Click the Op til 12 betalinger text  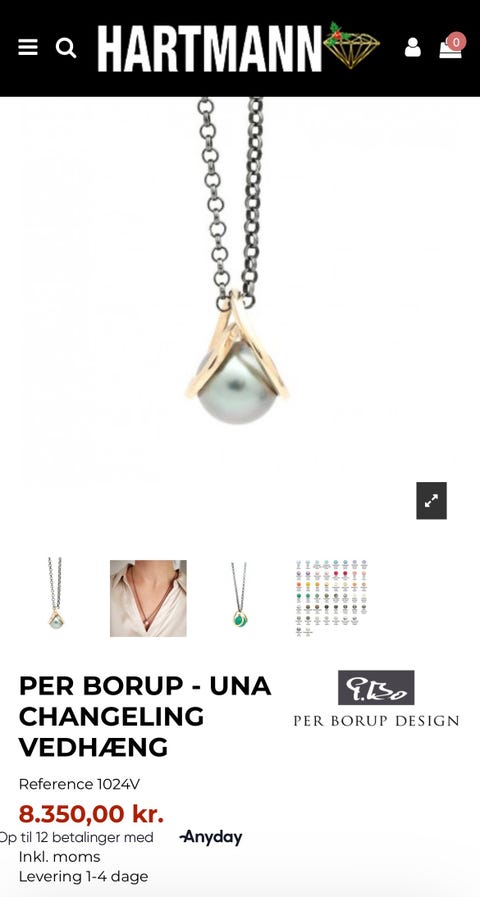pyautogui.click(x=77, y=838)
